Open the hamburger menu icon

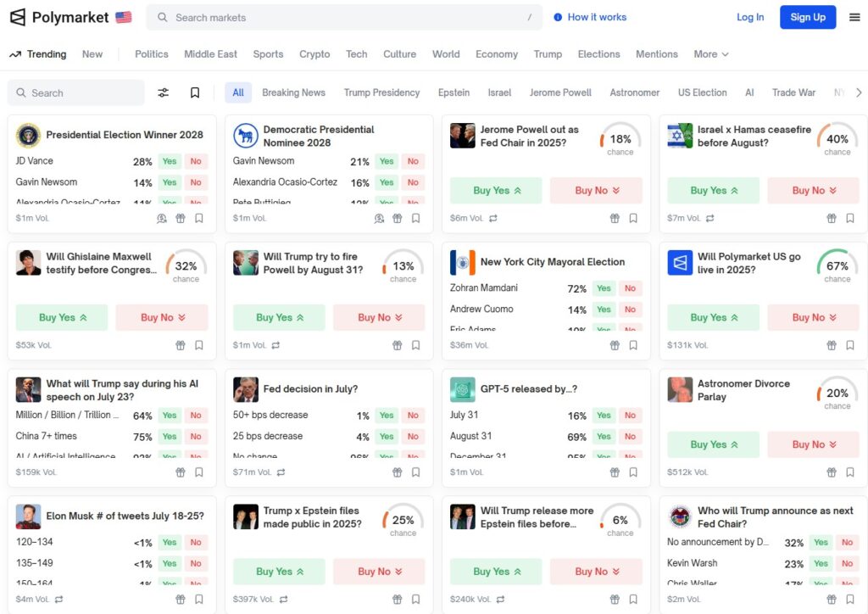[x=854, y=17]
